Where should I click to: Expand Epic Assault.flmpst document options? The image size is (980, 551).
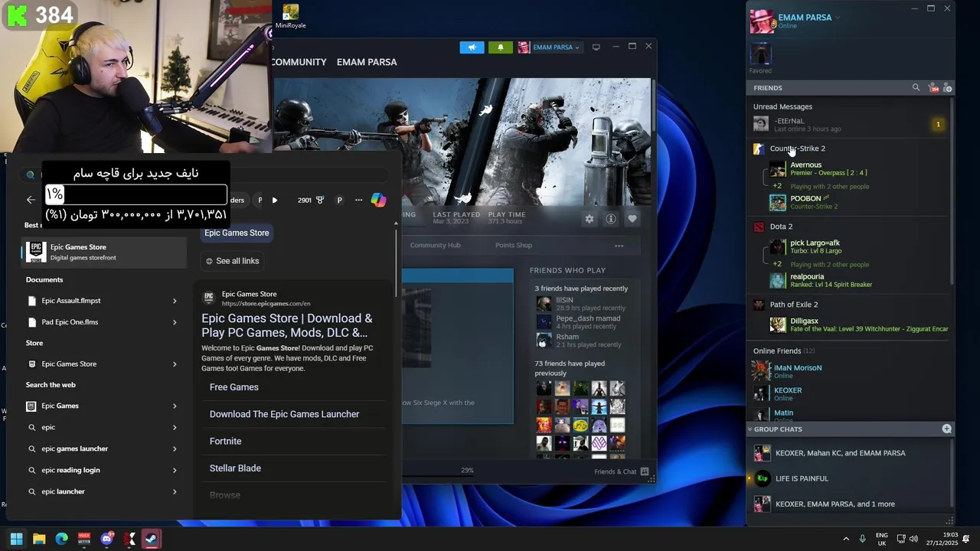pos(175,301)
